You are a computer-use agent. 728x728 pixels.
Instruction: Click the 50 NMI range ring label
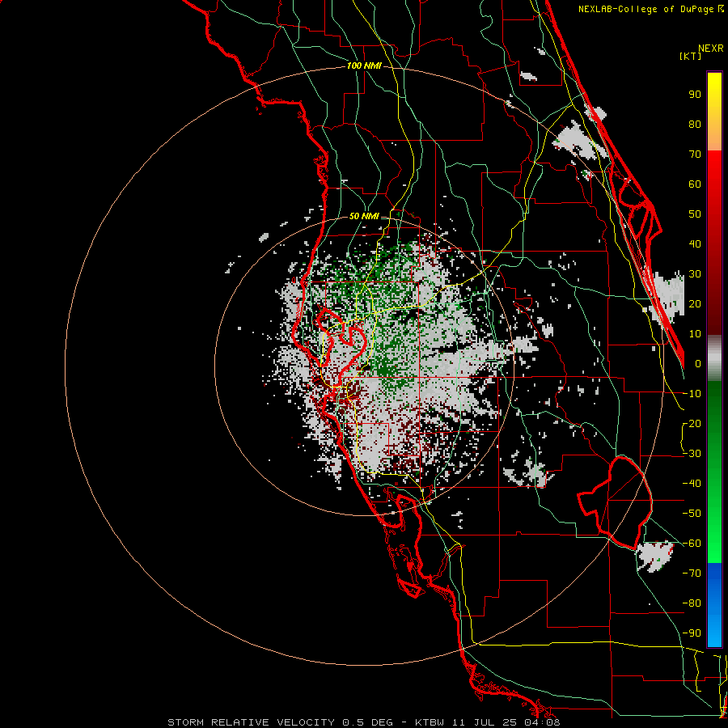coord(364,216)
